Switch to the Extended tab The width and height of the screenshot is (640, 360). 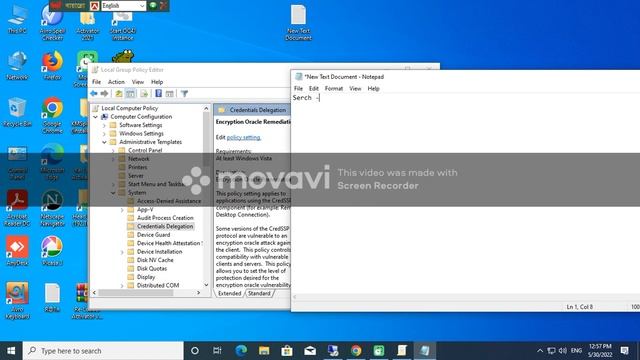pos(229,293)
